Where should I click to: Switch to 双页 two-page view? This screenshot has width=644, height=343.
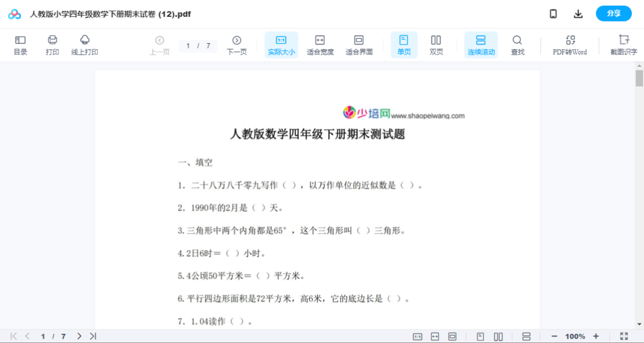coord(436,45)
